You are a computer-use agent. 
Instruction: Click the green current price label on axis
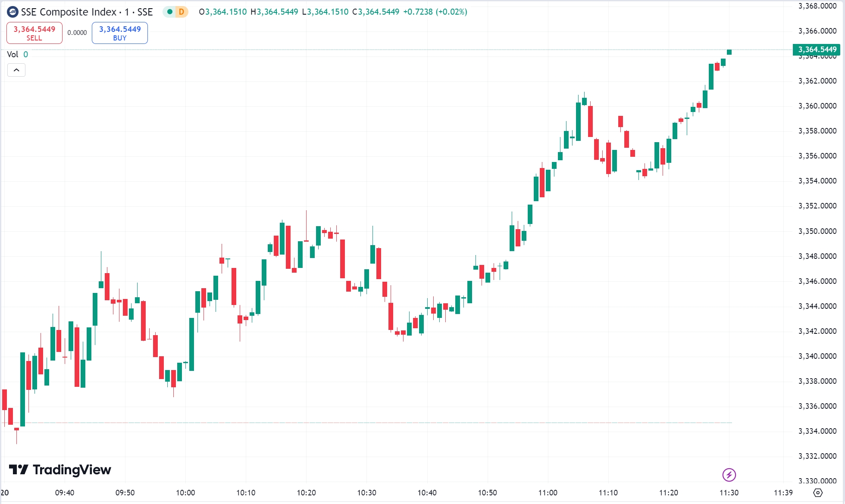point(817,50)
